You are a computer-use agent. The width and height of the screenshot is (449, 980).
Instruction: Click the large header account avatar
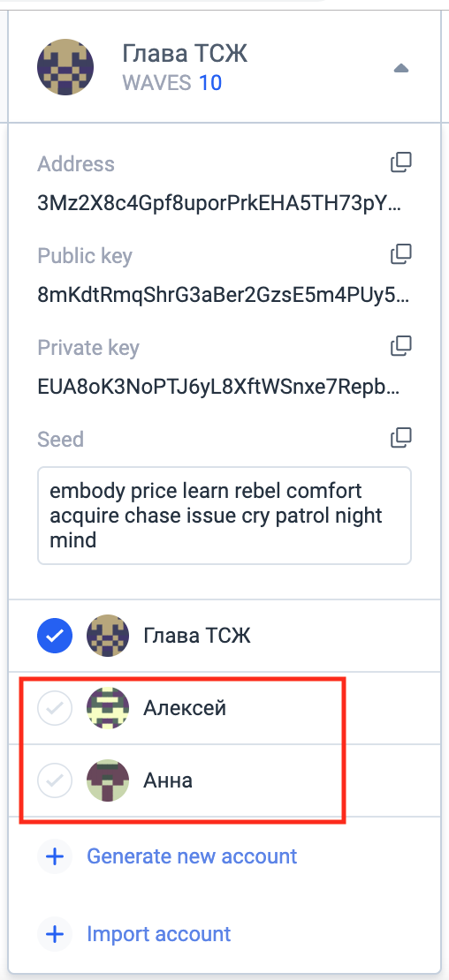(x=65, y=67)
